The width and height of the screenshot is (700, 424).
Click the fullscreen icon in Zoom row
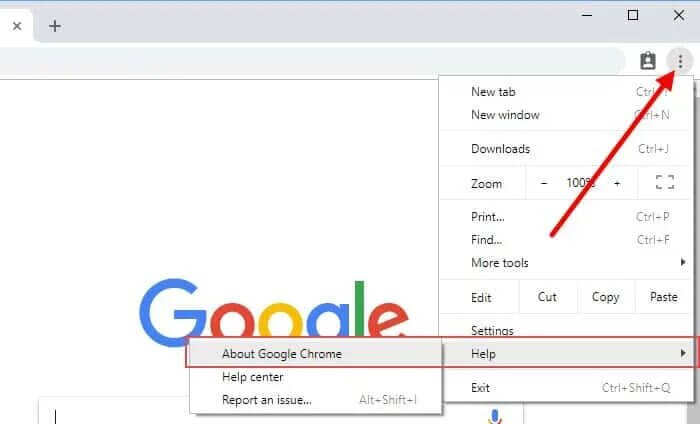tap(664, 183)
